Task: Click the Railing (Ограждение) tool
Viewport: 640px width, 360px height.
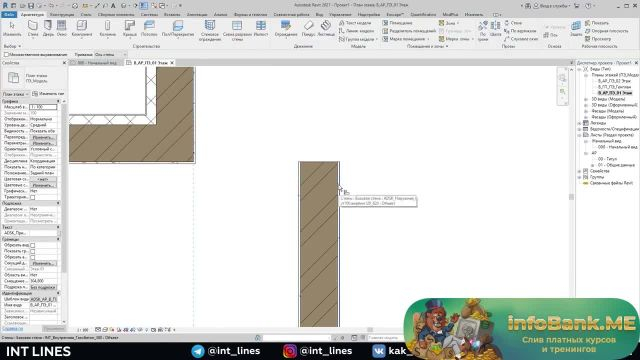Action: coord(286,29)
